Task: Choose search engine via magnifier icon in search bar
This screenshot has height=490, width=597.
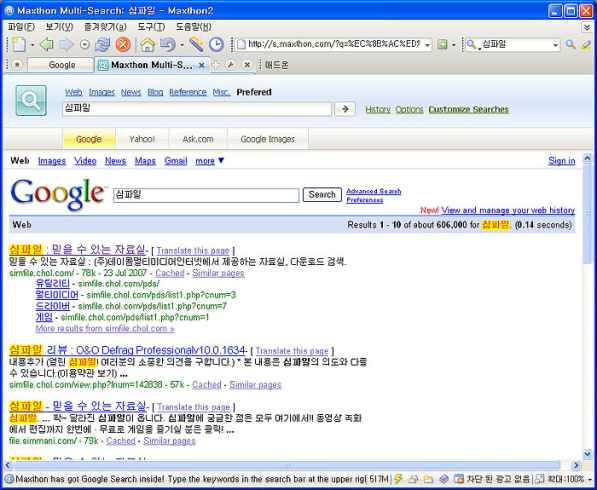Action: (471, 45)
